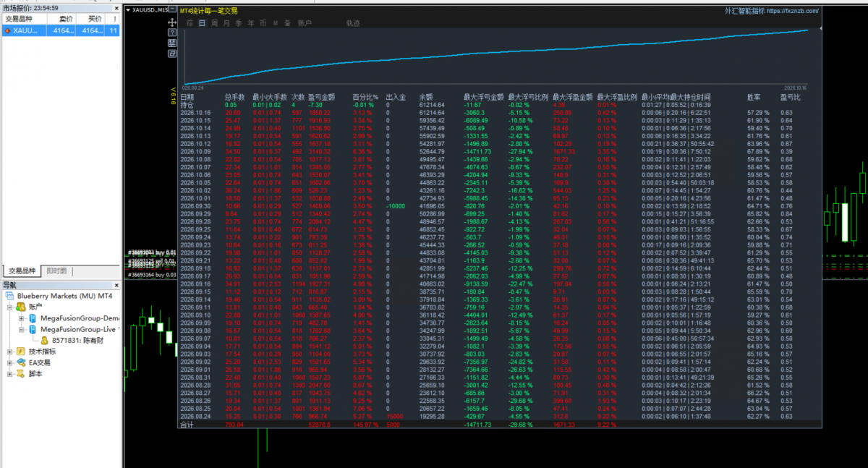This screenshot has width=868, height=468.
Task: Open the https://fxznzb.com/ link
Action: [792, 11]
